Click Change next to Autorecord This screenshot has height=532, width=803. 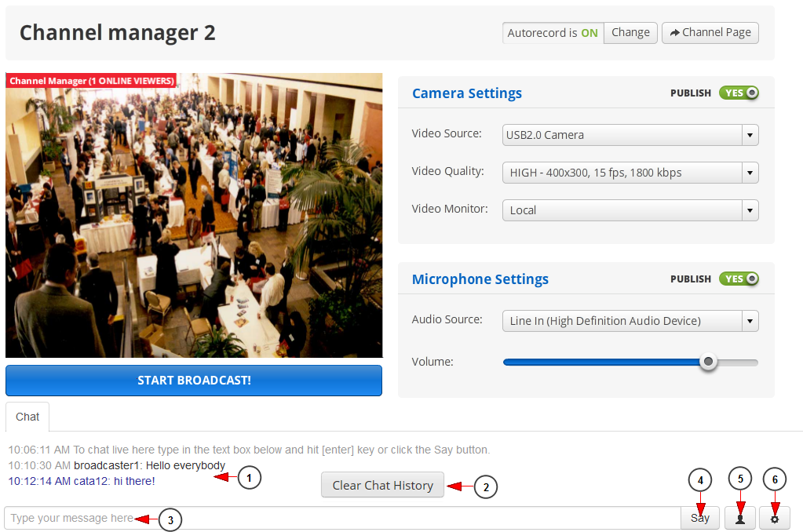coord(630,33)
